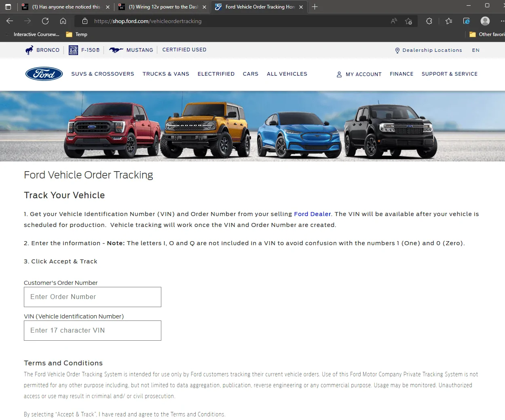
Task: Change language using EN selector
Action: pos(475,50)
